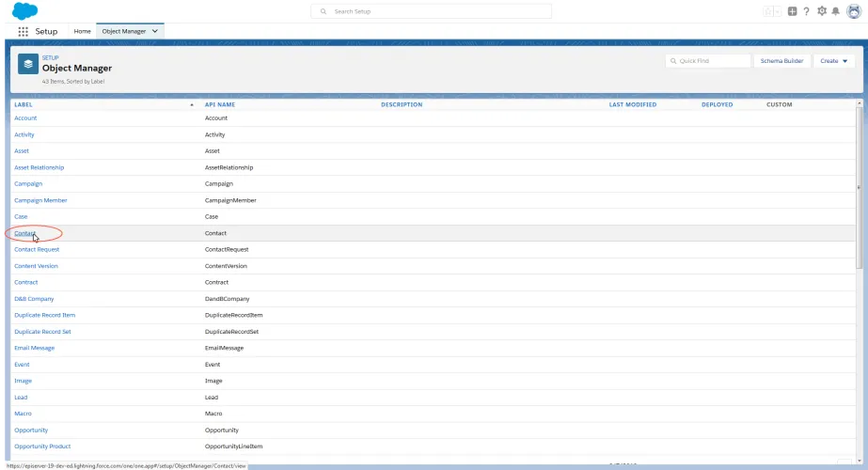
Task: Open the Contract object
Action: (26, 282)
